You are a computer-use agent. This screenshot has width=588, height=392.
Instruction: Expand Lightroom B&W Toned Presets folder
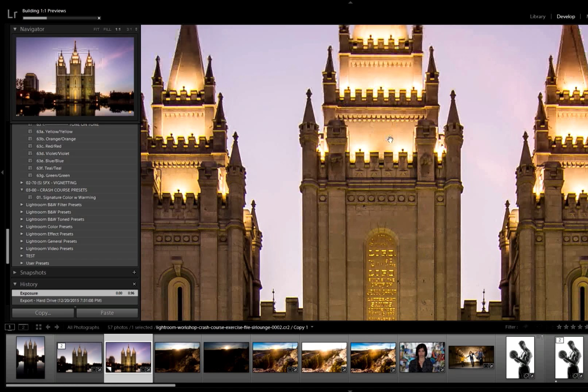pyautogui.click(x=22, y=219)
